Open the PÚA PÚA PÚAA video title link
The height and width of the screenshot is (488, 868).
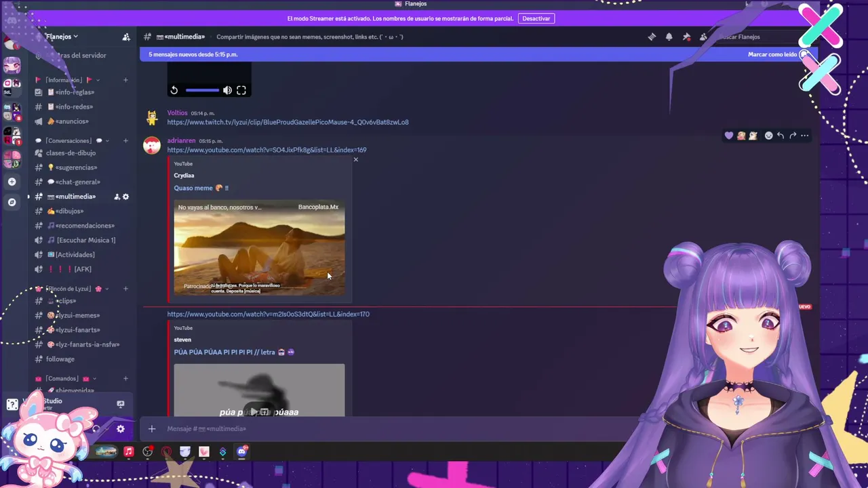[234, 352]
